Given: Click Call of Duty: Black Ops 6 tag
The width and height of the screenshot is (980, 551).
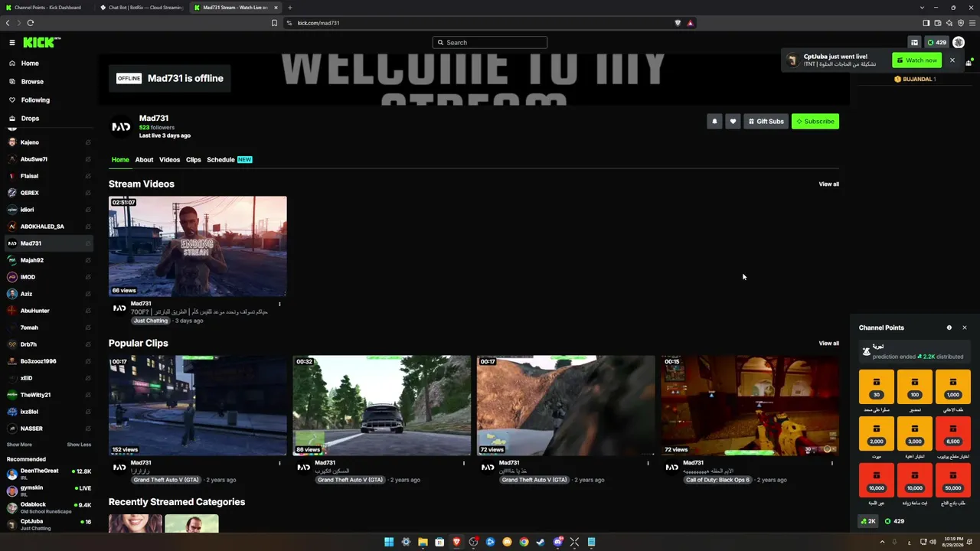Looking at the screenshot, I should pos(718,480).
